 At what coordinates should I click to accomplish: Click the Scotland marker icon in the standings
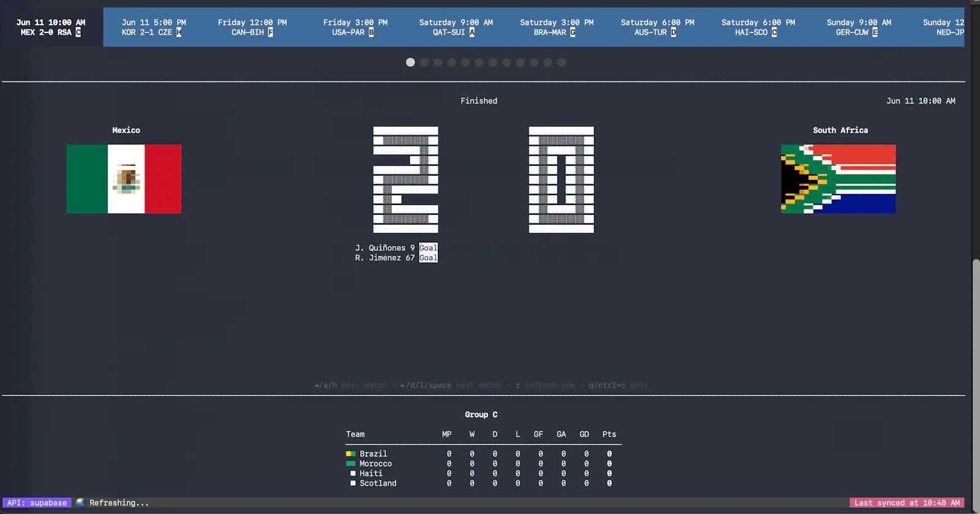point(353,483)
